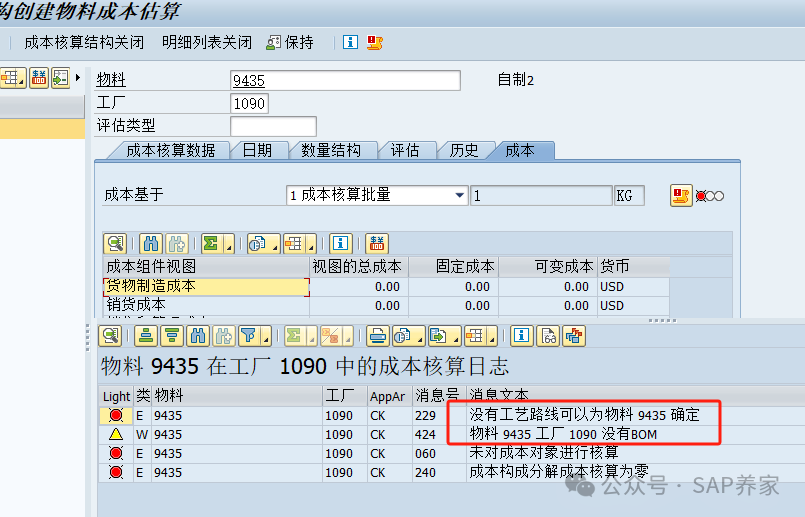
Task: Click the 工厂 field containing 1090
Action: tap(250, 103)
